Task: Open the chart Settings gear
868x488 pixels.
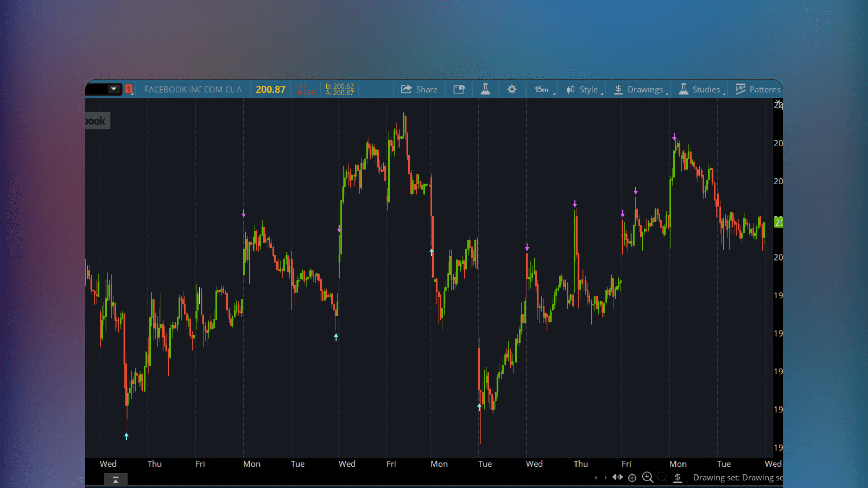Action: (512, 89)
